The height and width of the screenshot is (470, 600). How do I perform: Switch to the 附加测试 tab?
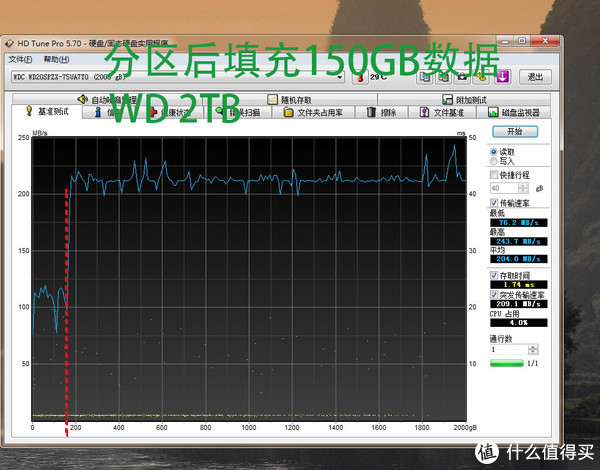(464, 100)
